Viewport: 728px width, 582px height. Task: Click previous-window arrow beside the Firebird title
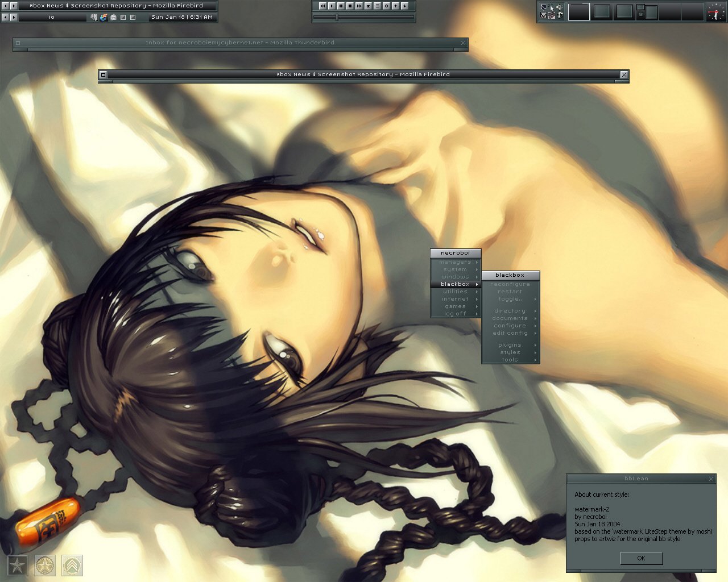pyautogui.click(x=6, y=6)
